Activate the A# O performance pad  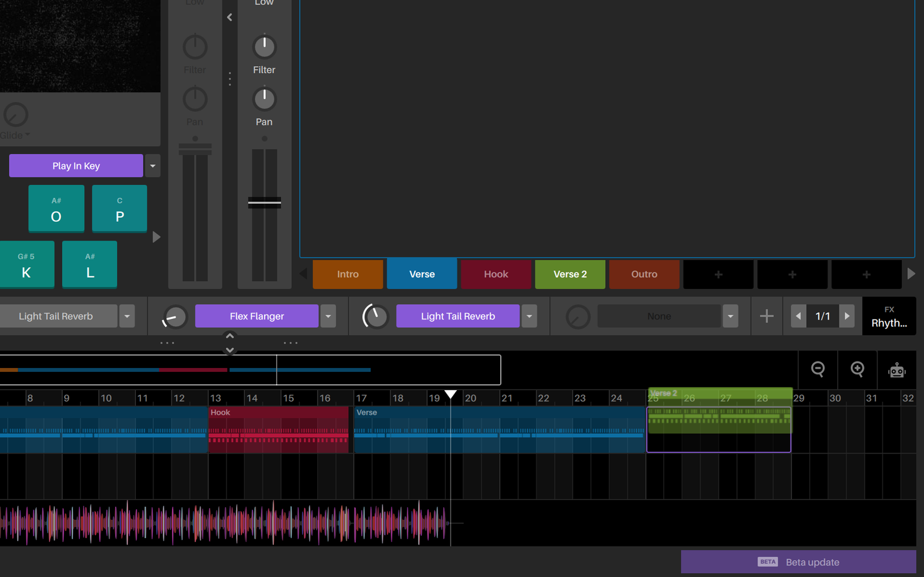pyautogui.click(x=56, y=208)
